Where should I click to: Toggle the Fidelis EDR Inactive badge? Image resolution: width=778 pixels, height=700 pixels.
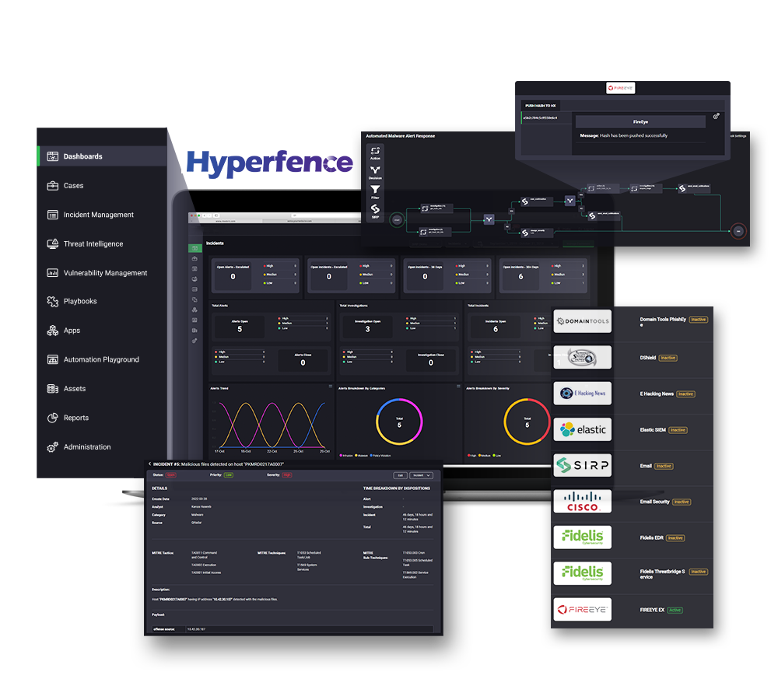coord(675,538)
